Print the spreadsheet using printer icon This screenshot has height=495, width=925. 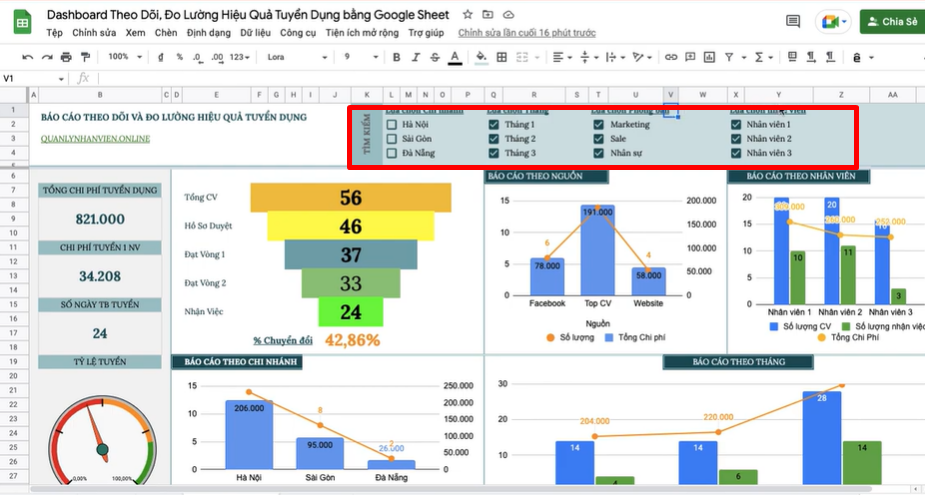[x=66, y=57]
